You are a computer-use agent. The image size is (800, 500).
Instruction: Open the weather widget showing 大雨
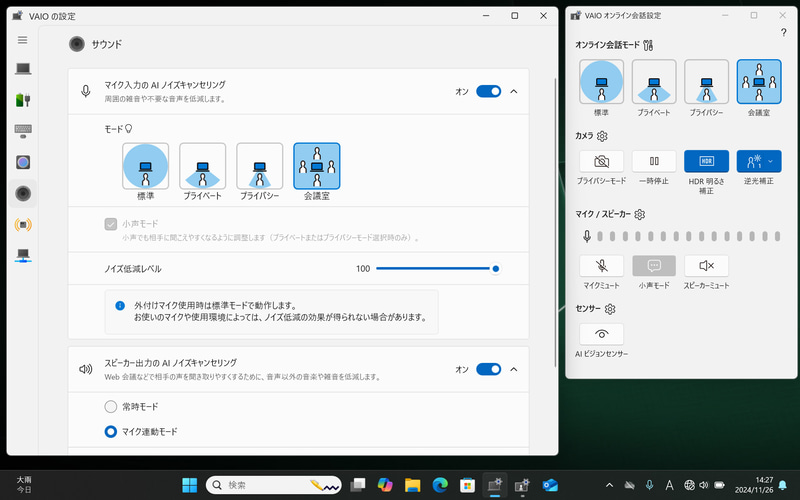pos(24,485)
